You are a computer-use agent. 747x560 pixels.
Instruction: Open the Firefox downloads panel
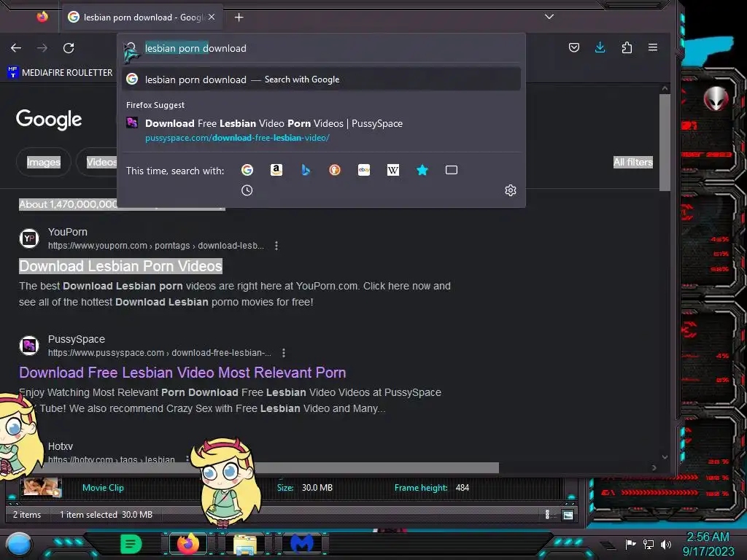tap(600, 47)
